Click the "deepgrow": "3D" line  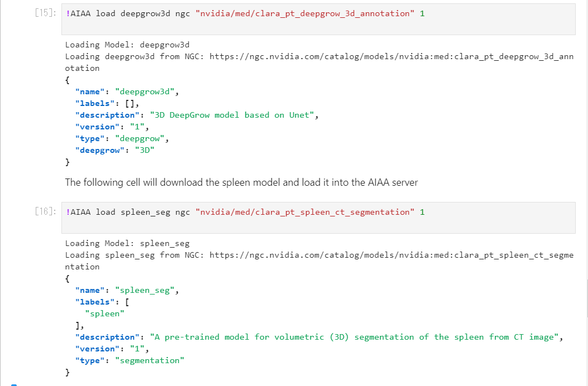[x=114, y=150]
